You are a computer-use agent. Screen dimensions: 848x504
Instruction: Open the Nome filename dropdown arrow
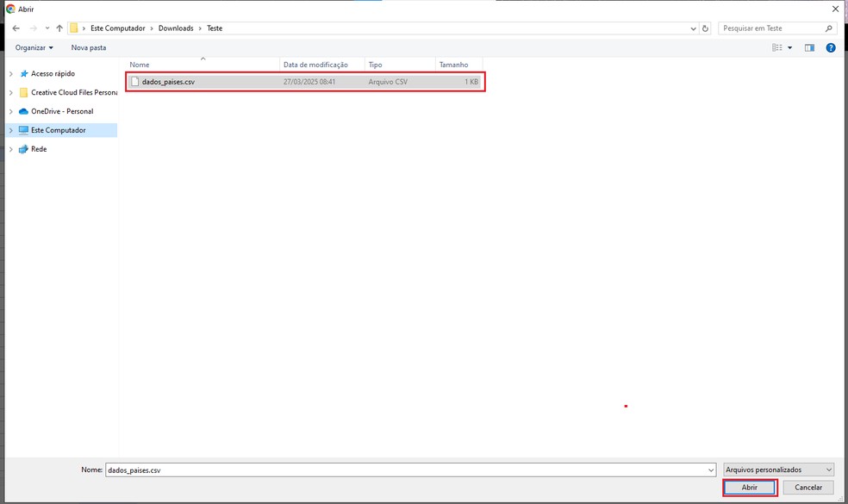click(711, 470)
